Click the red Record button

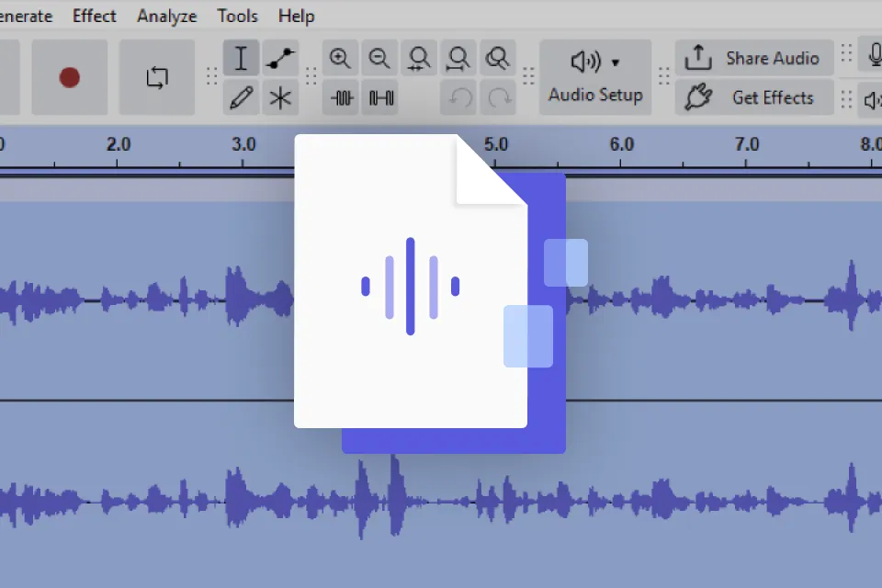pos(70,77)
